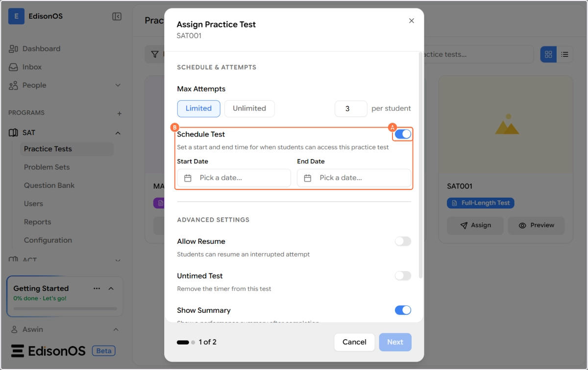The height and width of the screenshot is (370, 588).
Task: Collapse the SAT program section
Action: pos(118,133)
